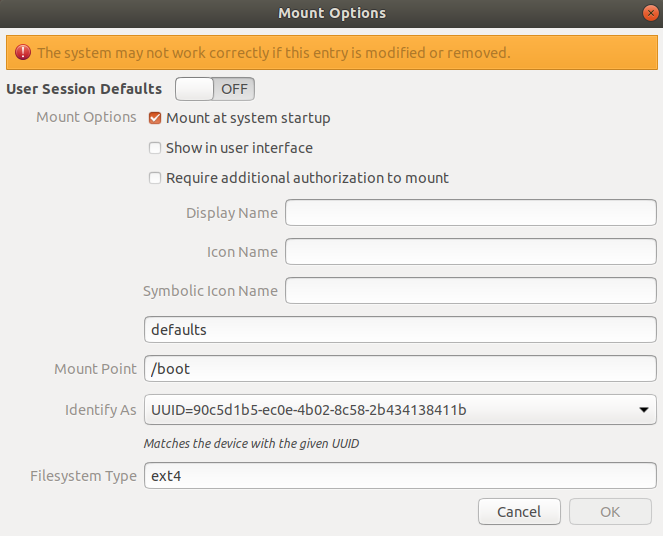Click the Mount Point label

[96, 369]
